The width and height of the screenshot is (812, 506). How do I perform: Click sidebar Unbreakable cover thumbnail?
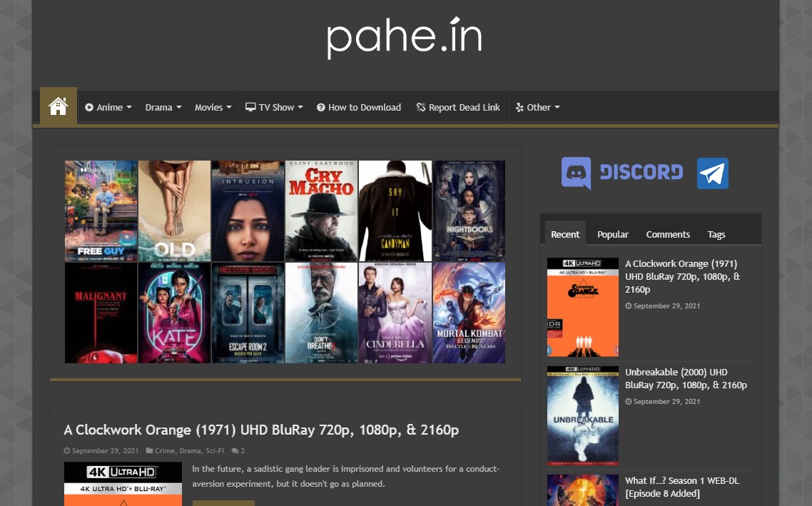tap(582, 415)
